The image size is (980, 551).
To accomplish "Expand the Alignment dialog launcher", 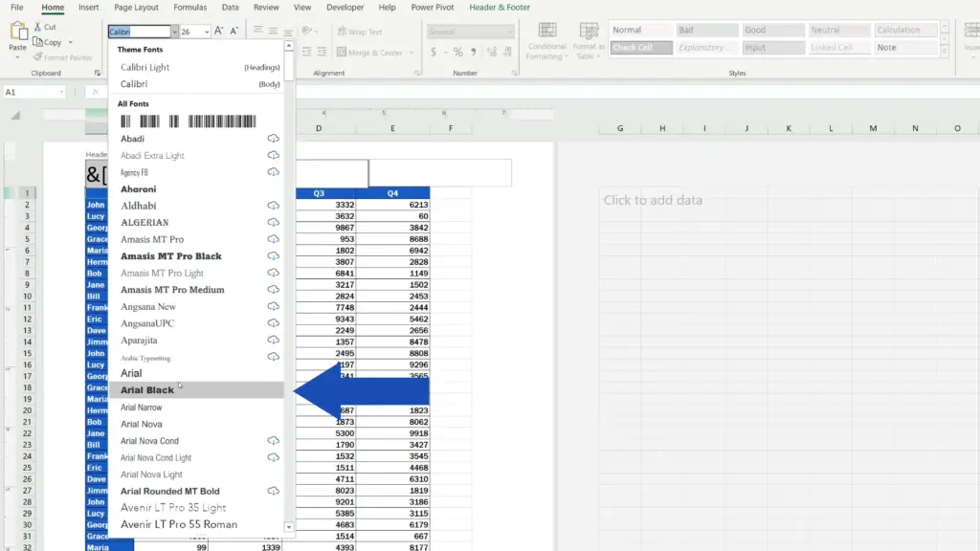I will 417,73.
